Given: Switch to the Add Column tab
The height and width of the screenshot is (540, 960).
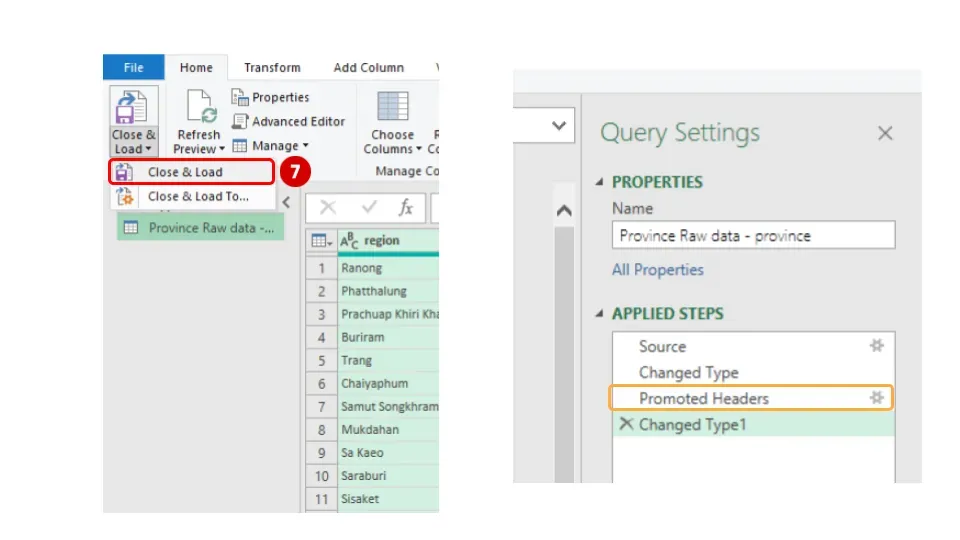Looking at the screenshot, I should click(x=369, y=67).
